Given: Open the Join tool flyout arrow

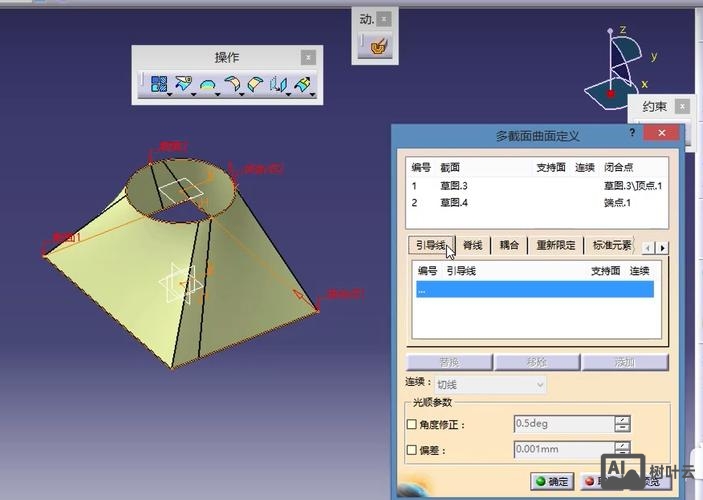Looking at the screenshot, I should (x=169, y=95).
